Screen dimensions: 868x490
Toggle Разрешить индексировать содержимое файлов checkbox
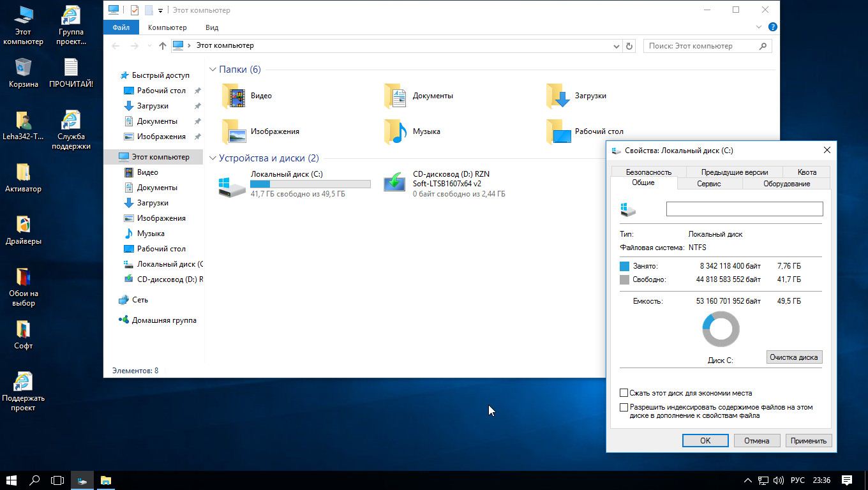(624, 407)
